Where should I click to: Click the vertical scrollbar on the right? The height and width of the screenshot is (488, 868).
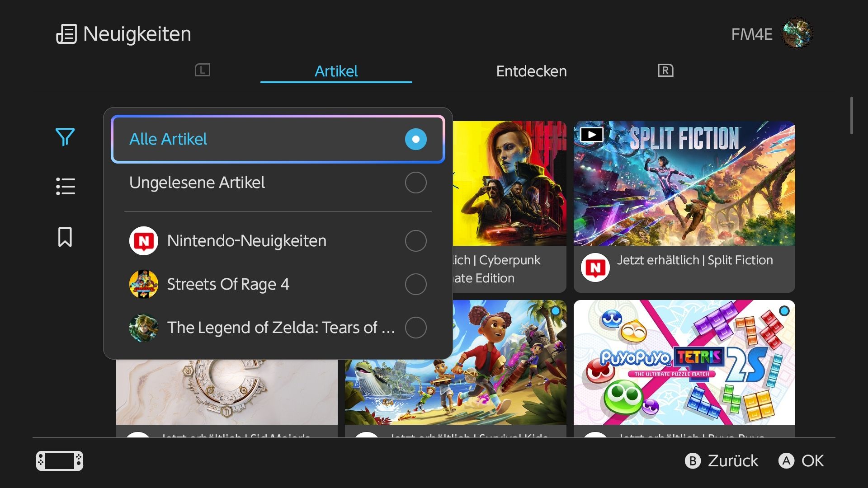(x=852, y=115)
